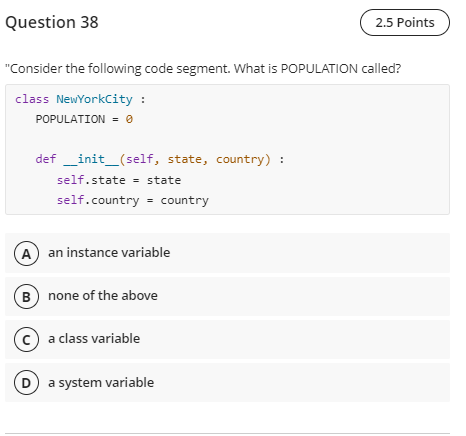Select answer B radio circle
This screenshot has width=466, height=436.
click(27, 297)
